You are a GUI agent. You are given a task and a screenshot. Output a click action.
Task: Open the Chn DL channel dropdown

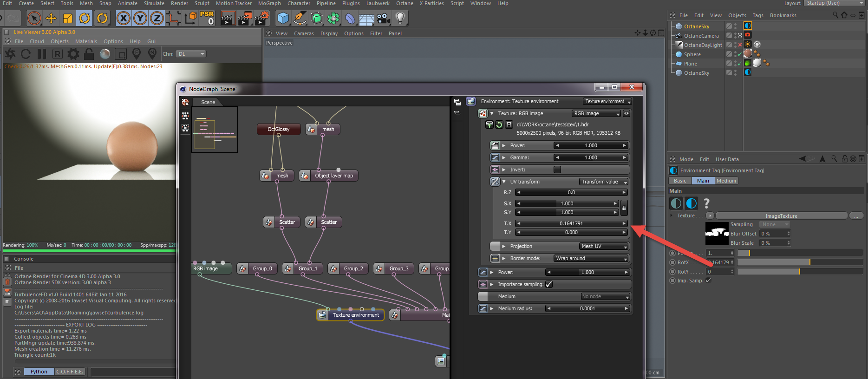coord(191,54)
